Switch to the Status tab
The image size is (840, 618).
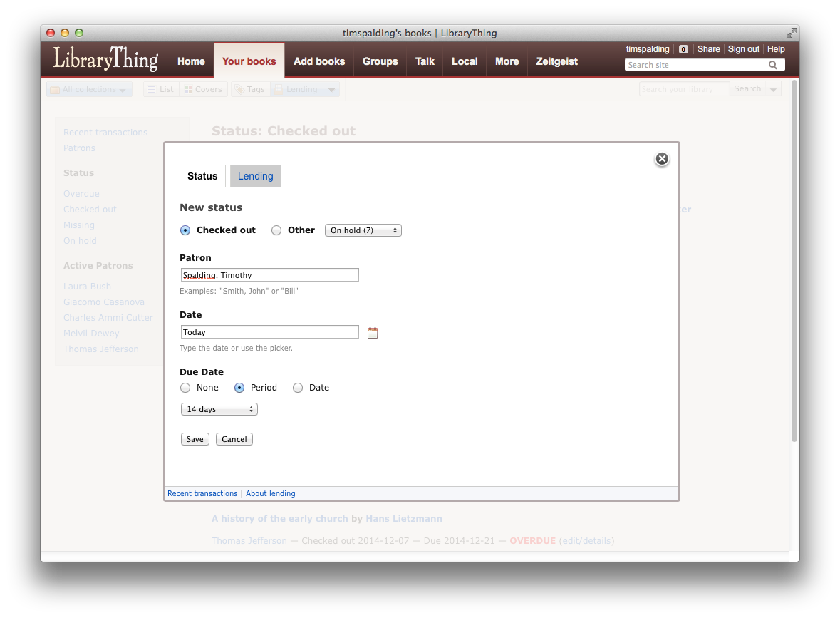202,176
